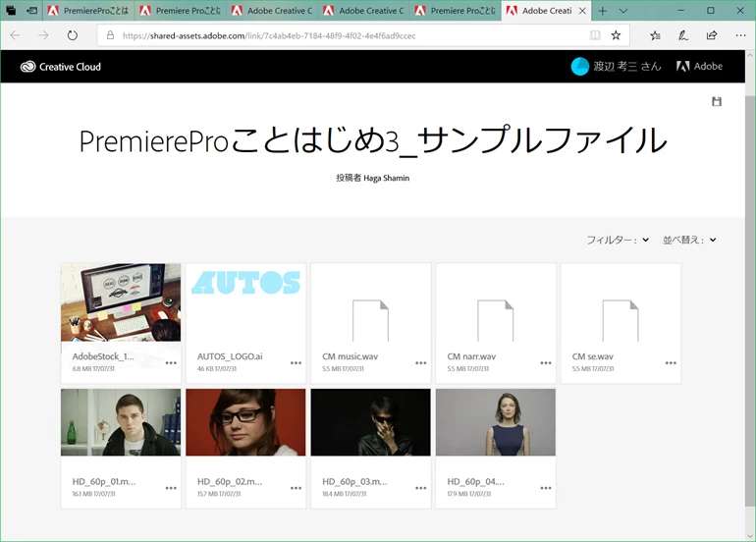Click the Adobe logo link
This screenshot has height=542, width=756.
[x=700, y=67]
